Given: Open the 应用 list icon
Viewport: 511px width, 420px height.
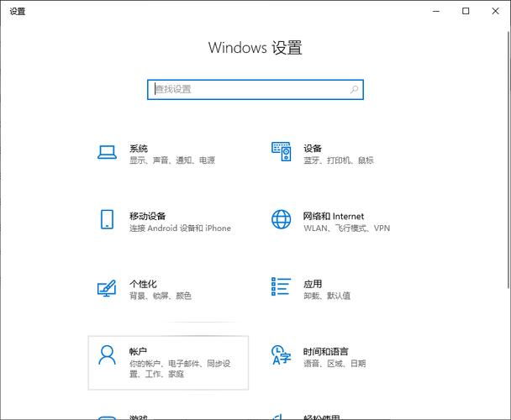Looking at the screenshot, I should tap(281, 286).
